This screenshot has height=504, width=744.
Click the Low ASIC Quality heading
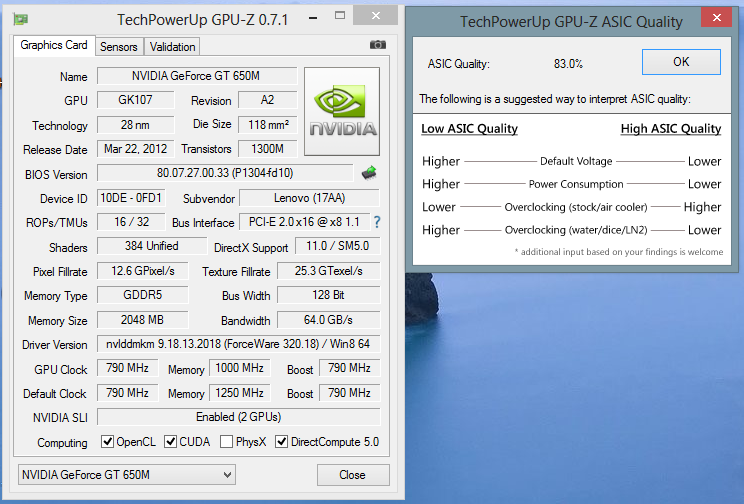[469, 129]
